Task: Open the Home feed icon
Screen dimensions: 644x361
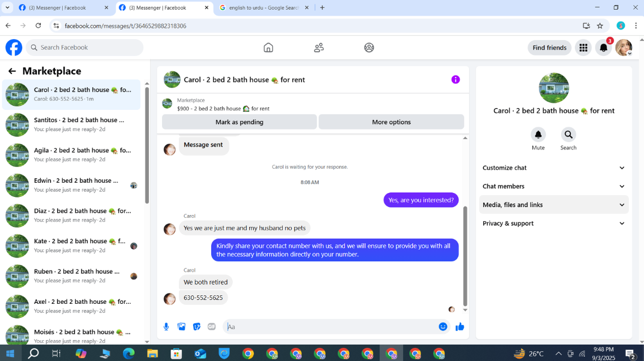Action: point(268,48)
